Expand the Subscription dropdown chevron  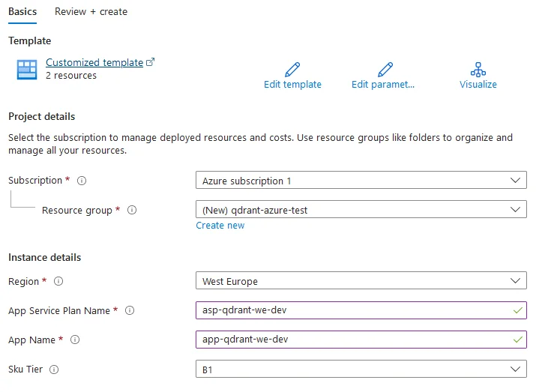click(x=515, y=180)
